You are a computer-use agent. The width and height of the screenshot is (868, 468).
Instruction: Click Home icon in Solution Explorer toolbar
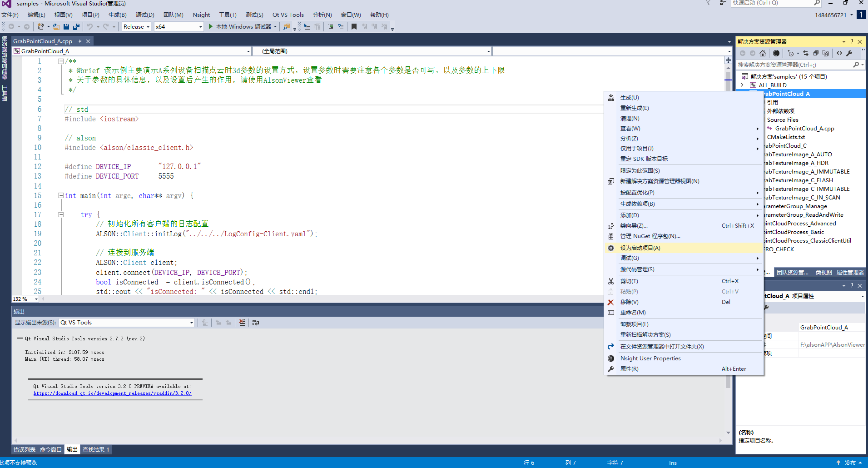(x=763, y=53)
